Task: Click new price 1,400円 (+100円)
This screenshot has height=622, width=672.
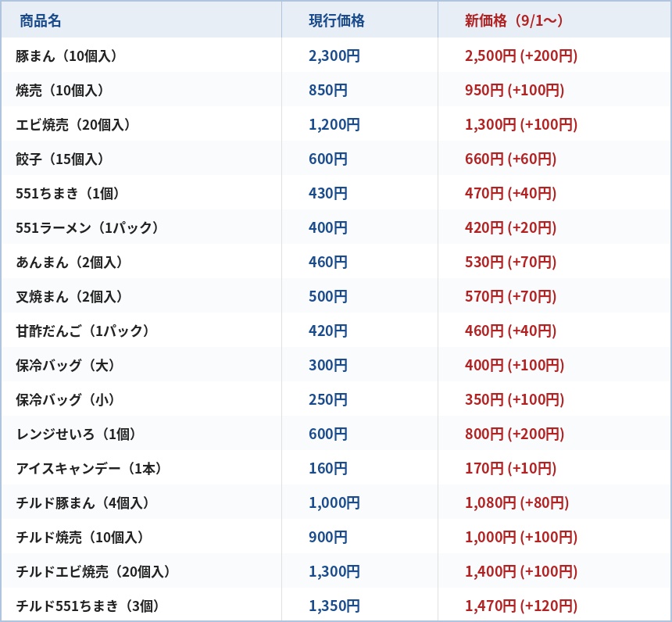Action: click(521, 571)
